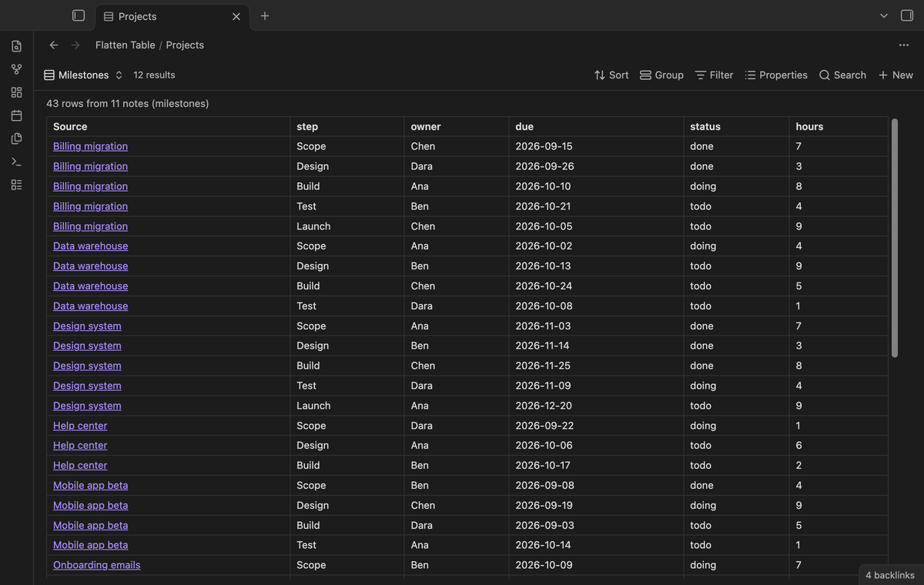Click the 4 backlinks button
The image size is (924, 585).
click(x=890, y=575)
